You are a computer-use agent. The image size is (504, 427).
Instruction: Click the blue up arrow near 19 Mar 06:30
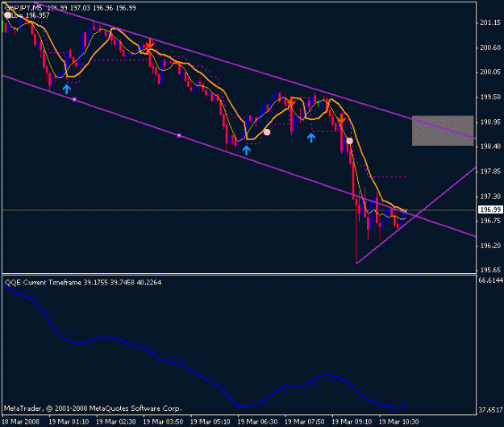[246, 150]
